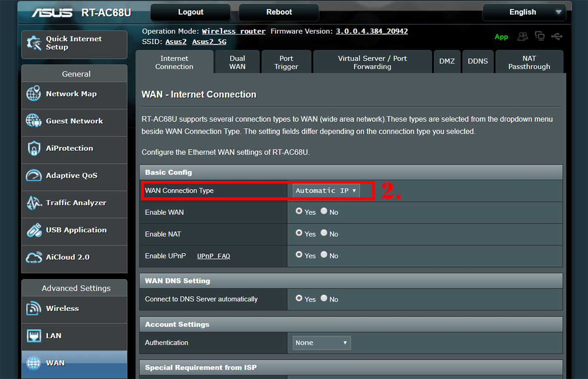Click the green App link
This screenshot has width=588, height=379.
(501, 37)
